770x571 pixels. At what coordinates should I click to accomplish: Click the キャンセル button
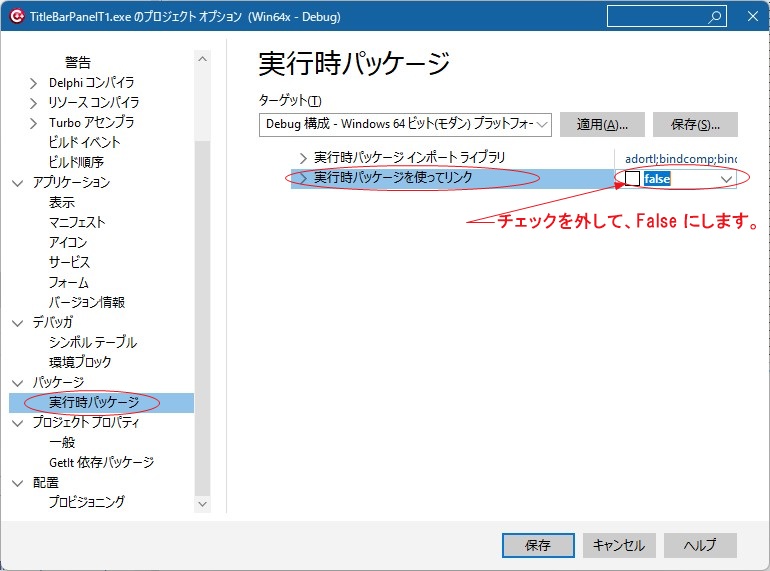pos(619,545)
